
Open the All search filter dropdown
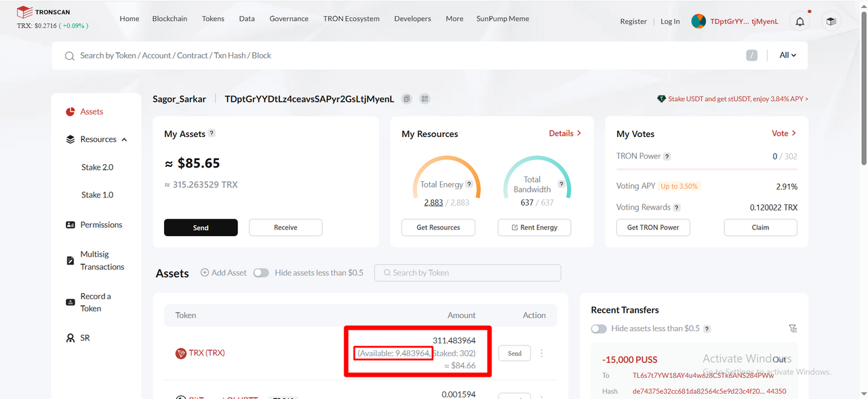point(787,56)
